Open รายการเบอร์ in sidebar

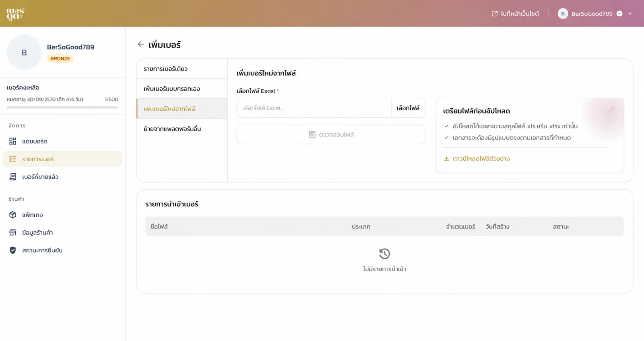coord(62,159)
